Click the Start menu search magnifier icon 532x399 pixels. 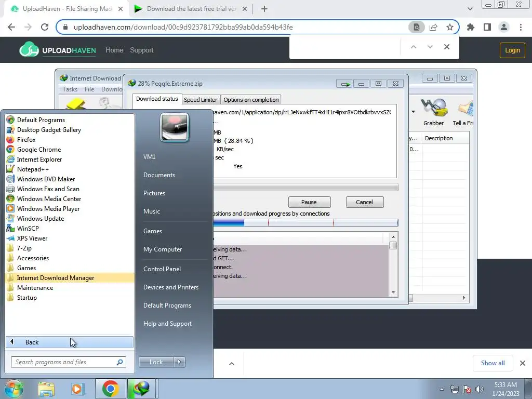119,362
